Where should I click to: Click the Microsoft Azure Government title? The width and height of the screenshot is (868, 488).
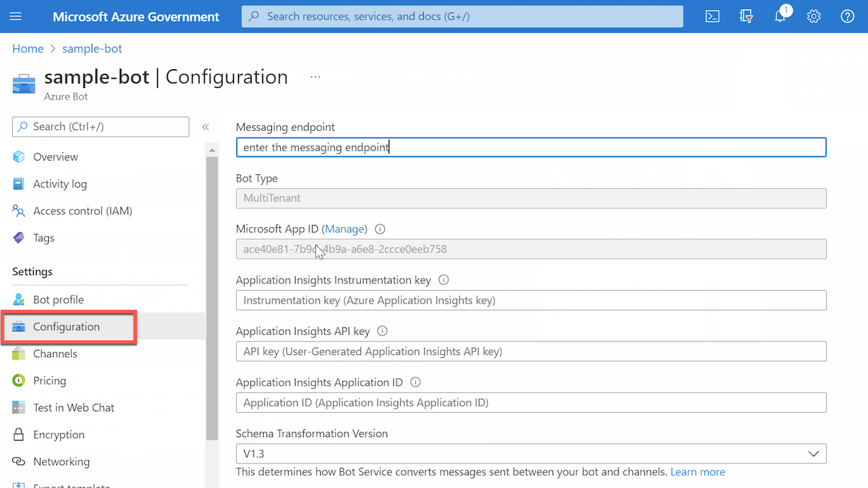click(x=136, y=16)
